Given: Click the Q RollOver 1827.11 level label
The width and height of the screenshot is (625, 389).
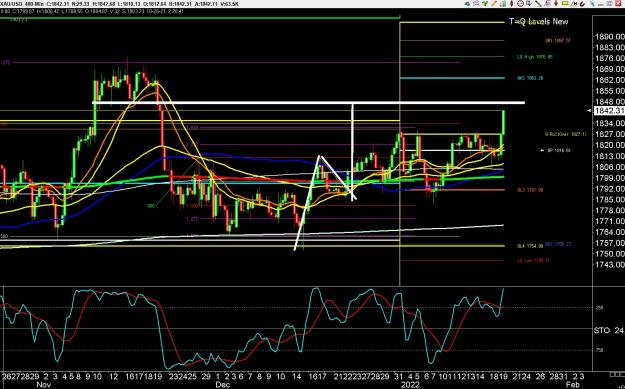Looking at the screenshot, I should [566, 134].
